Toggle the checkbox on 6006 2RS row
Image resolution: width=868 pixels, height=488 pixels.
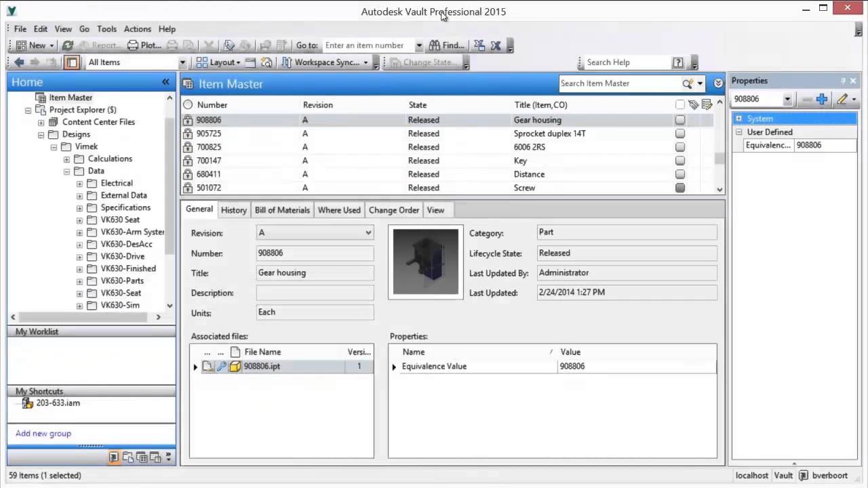(x=680, y=147)
